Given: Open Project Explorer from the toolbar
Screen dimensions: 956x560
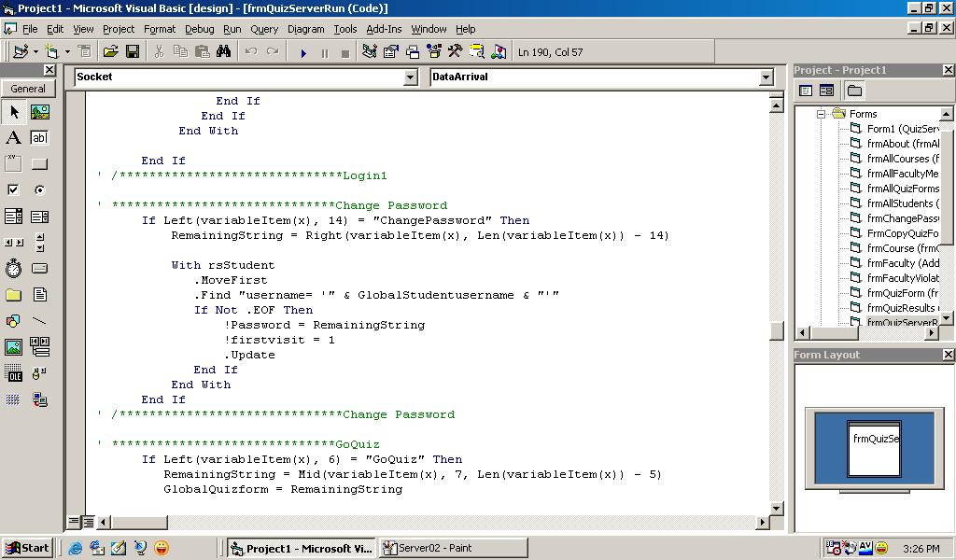Looking at the screenshot, I should (x=369, y=51).
